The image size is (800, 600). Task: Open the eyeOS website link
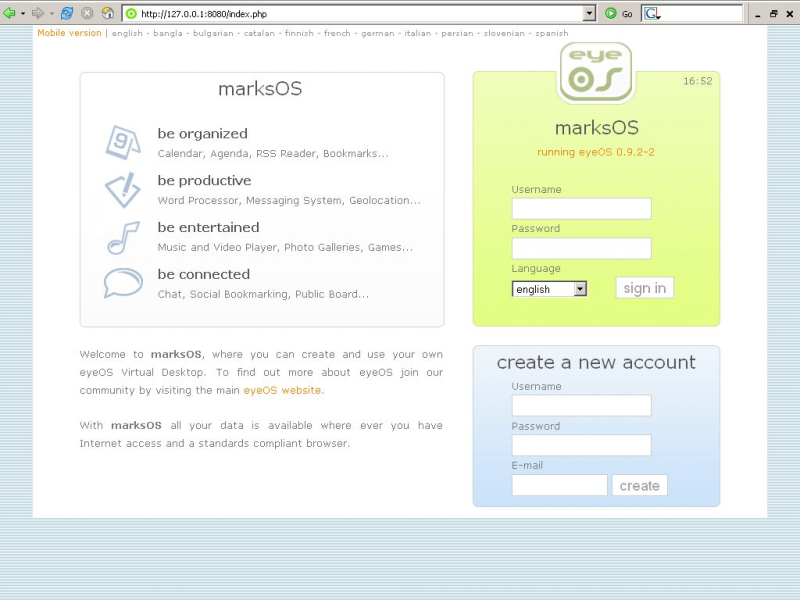pos(282,390)
